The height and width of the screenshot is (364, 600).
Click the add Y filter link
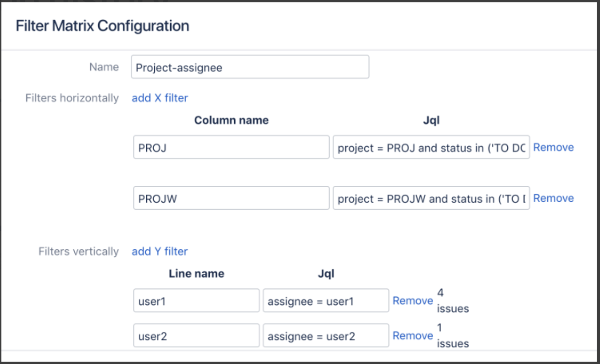[x=160, y=251]
